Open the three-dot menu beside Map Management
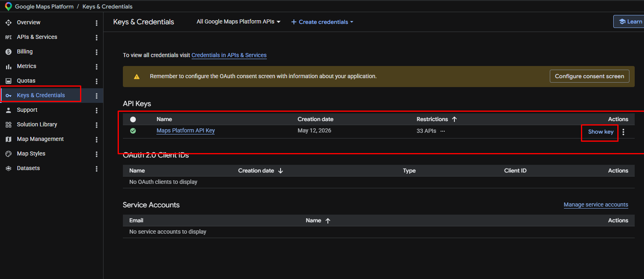The width and height of the screenshot is (644, 279). (x=97, y=140)
